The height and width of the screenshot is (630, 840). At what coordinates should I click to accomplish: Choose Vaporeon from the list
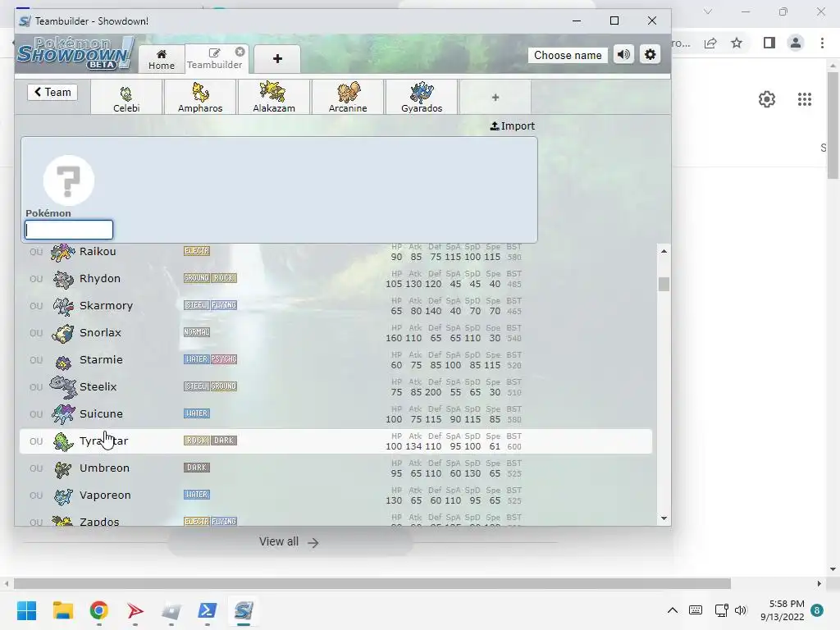click(x=336, y=495)
